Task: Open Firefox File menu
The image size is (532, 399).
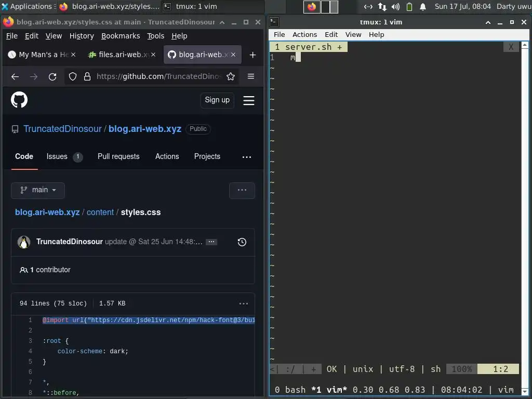Action: point(12,36)
